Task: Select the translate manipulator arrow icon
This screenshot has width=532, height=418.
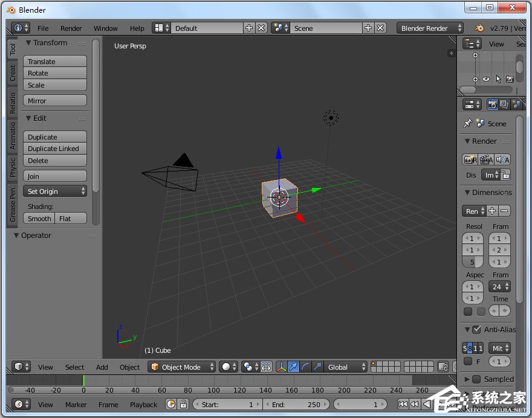Action: 293,367
